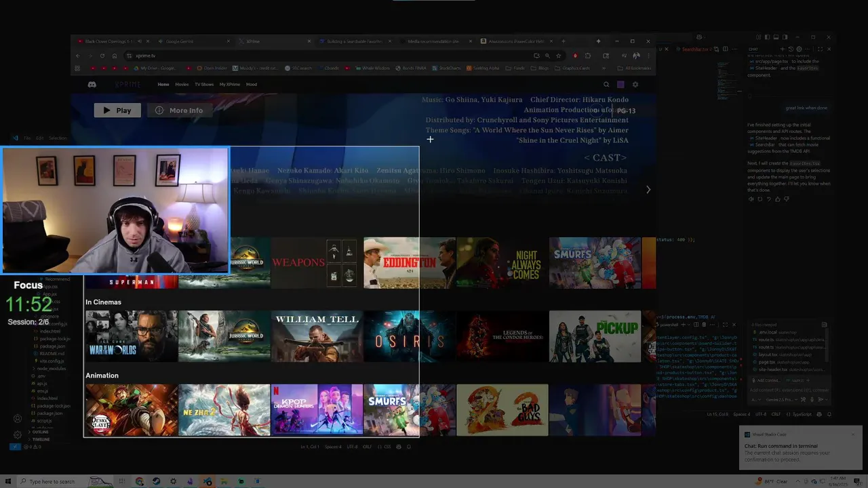Image resolution: width=868 pixels, height=488 pixels.
Task: Open vite.config.js in VS Code explorer
Action: coord(52,361)
